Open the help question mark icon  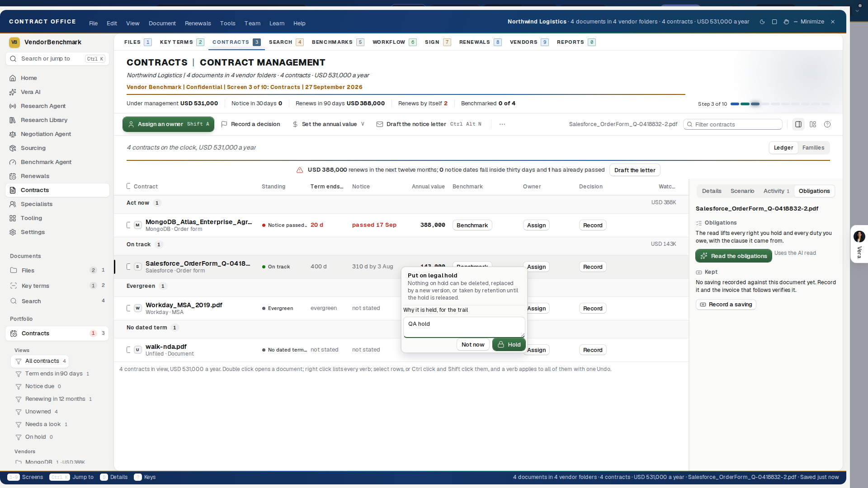pos(827,124)
